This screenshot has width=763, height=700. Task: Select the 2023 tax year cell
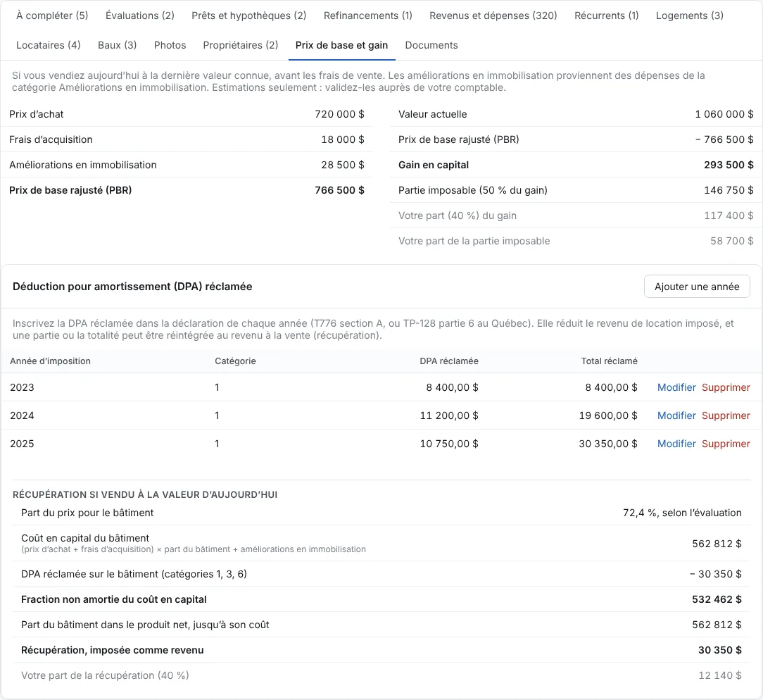pos(22,387)
